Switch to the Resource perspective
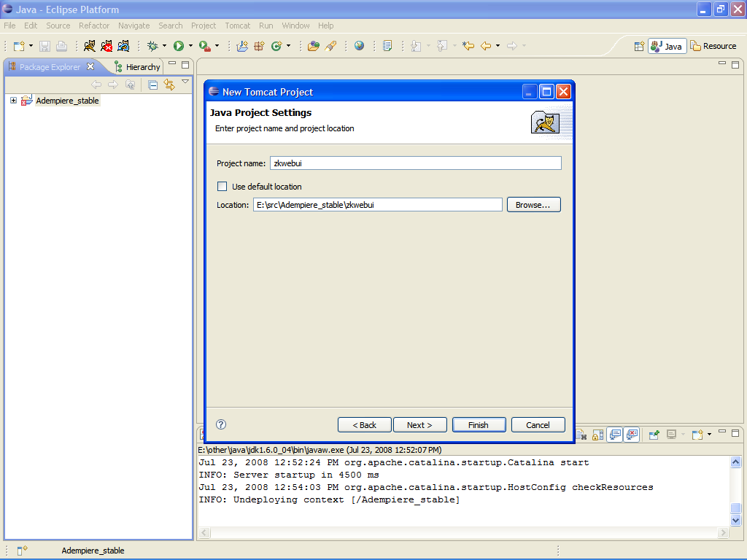The image size is (747, 560). [x=713, y=46]
